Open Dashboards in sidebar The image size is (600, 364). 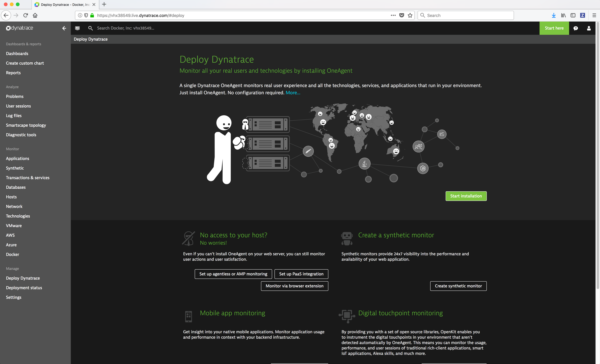click(x=17, y=54)
